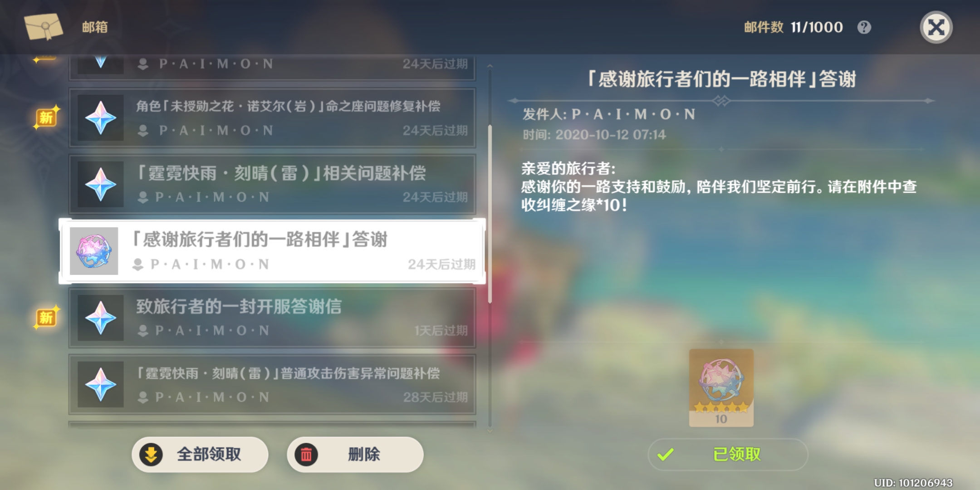Click the mail list scrollbar thumb
The image size is (980, 490).
pos(490,213)
